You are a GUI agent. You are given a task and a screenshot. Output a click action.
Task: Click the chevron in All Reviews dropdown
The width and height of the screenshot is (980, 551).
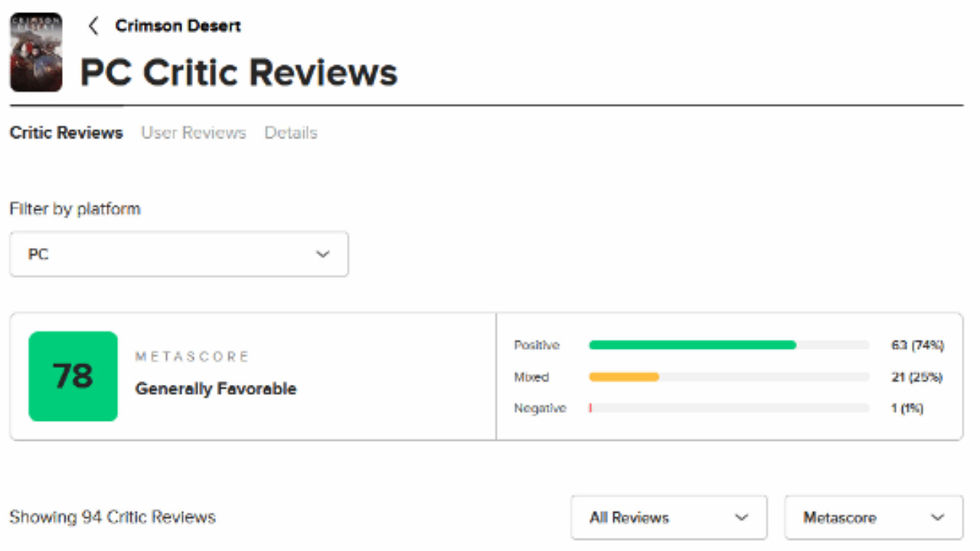741,517
